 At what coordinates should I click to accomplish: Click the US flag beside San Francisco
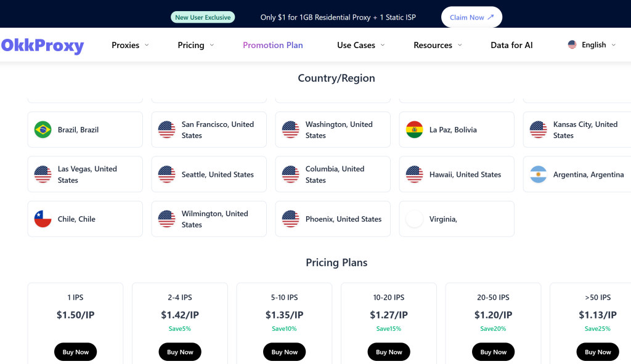pyautogui.click(x=166, y=130)
